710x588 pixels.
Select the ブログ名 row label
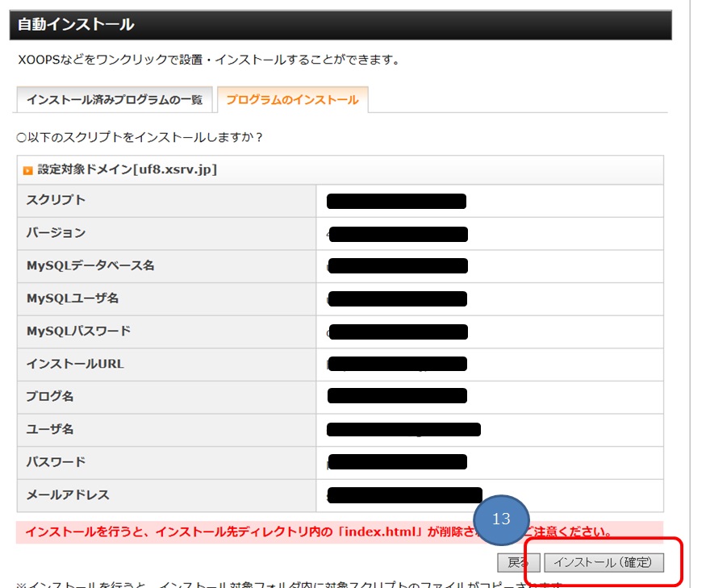[x=50, y=397]
